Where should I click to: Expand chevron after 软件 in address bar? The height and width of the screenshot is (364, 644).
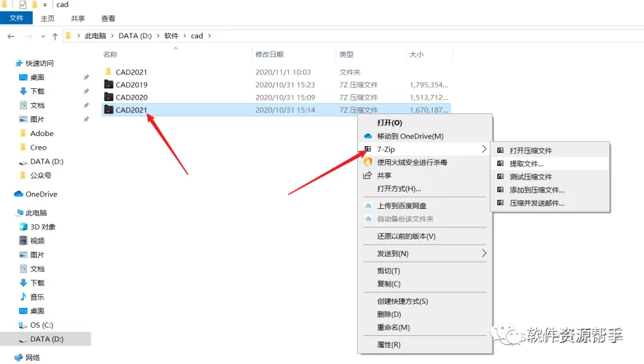click(x=184, y=36)
